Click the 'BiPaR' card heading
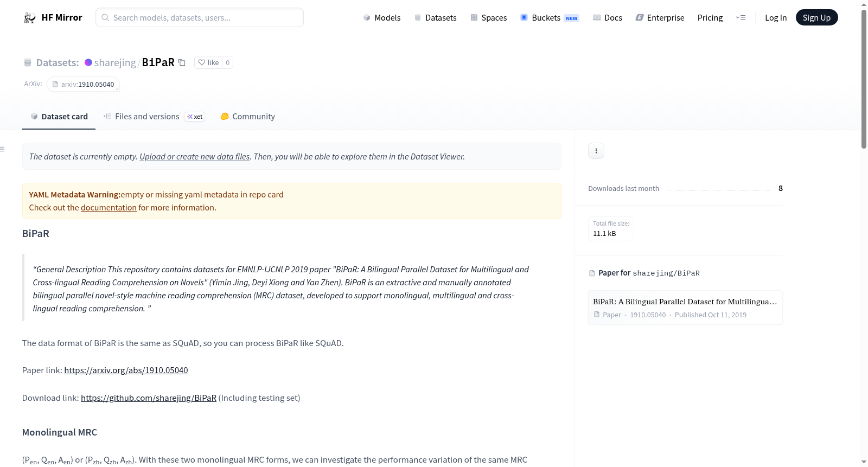Image resolution: width=868 pixels, height=467 pixels. click(x=36, y=234)
